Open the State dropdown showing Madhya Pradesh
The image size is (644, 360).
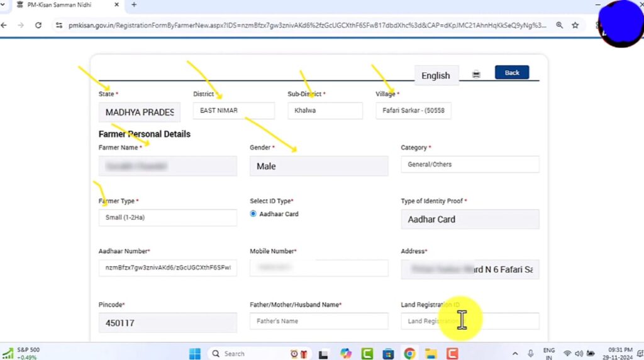tap(139, 112)
